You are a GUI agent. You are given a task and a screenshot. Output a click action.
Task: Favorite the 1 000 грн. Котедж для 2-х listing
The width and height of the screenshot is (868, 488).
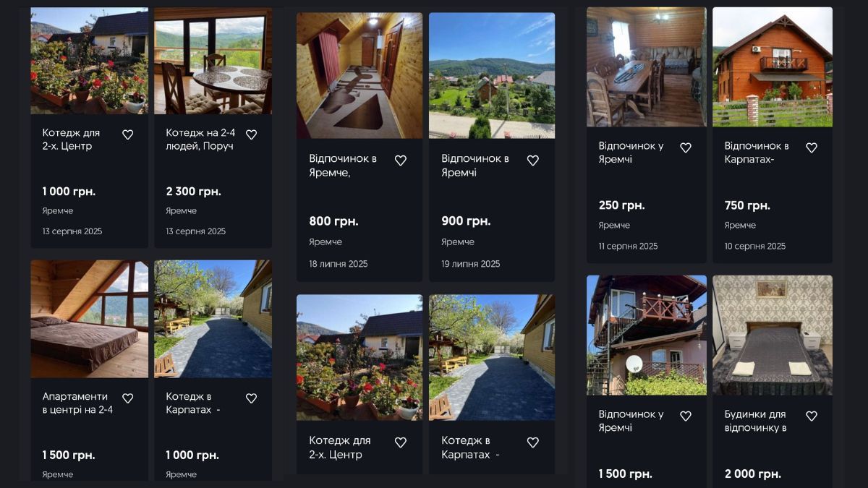point(128,134)
